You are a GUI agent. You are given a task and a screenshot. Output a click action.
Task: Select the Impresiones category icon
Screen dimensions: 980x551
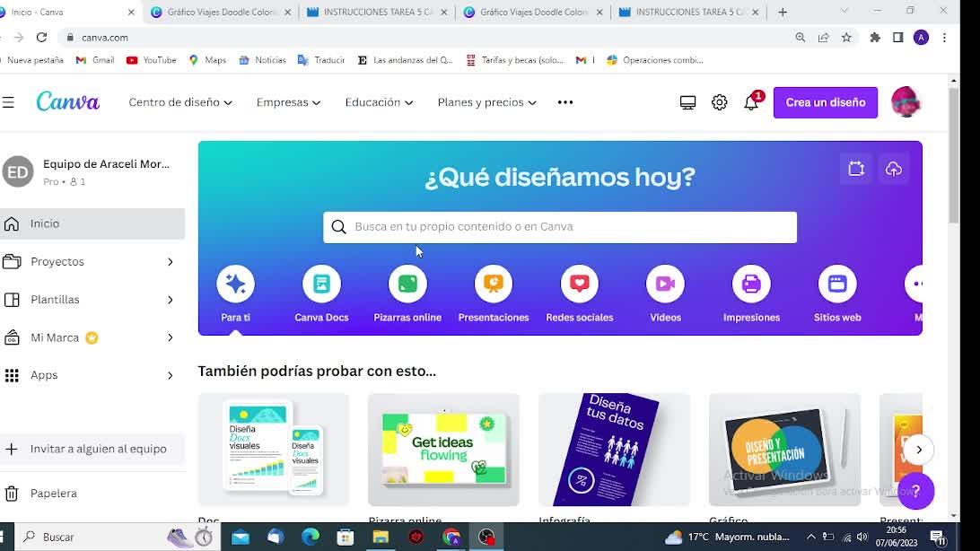[751, 284]
